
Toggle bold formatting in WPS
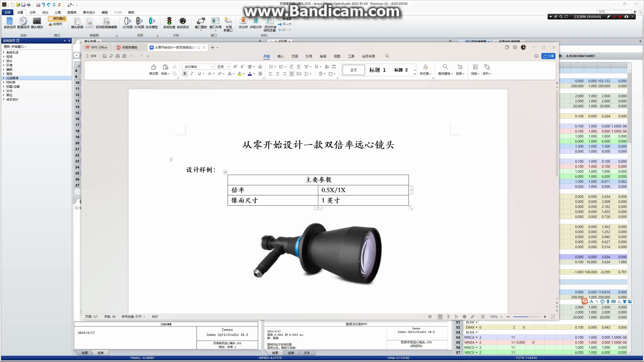click(185, 74)
